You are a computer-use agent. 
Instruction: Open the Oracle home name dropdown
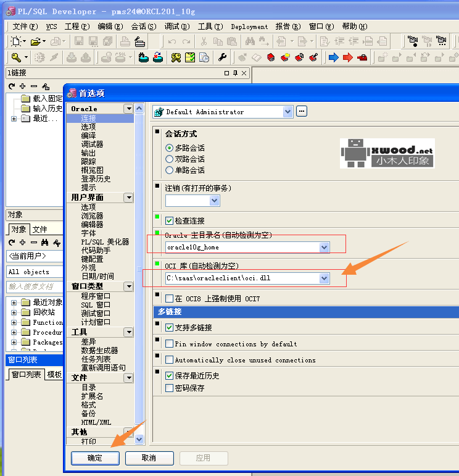324,248
